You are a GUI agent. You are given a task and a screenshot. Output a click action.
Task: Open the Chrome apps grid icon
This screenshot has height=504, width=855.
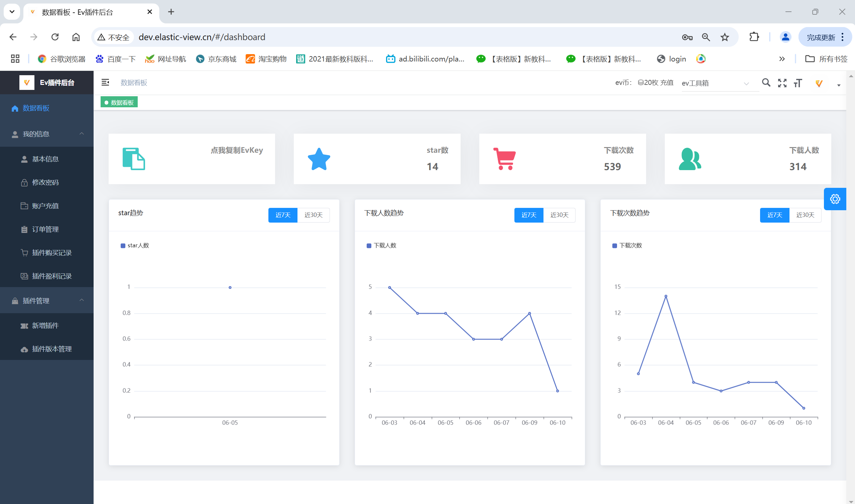coord(15,59)
